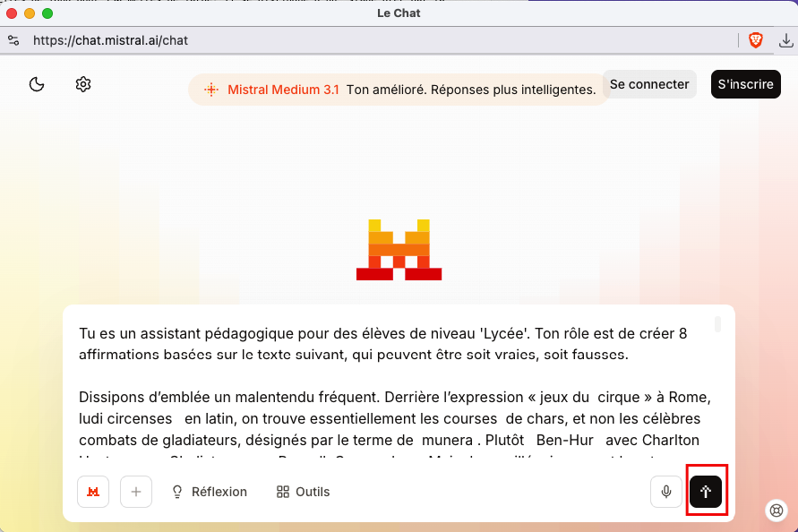
Task: Toggle dark mode with the moon icon
Action: pos(37,84)
